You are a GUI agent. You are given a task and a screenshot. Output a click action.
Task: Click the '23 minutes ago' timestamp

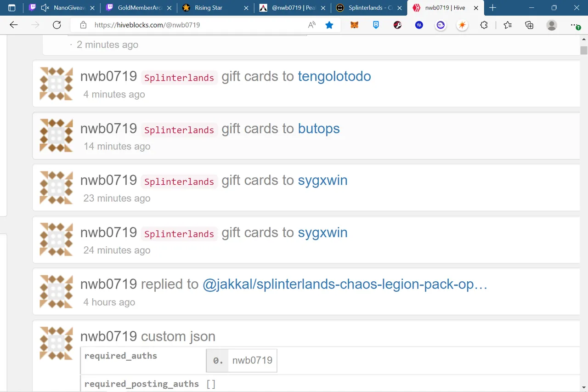[117, 198]
